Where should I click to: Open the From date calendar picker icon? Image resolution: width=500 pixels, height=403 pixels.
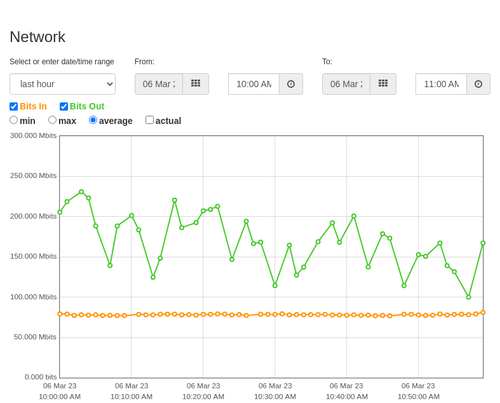196,84
